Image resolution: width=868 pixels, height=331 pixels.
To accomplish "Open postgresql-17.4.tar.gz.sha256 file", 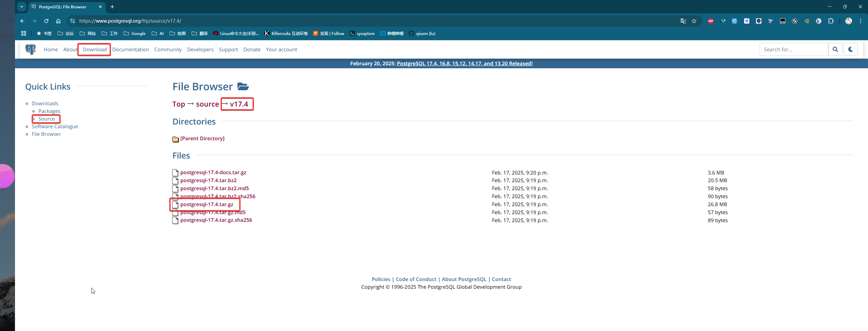I will (216, 220).
